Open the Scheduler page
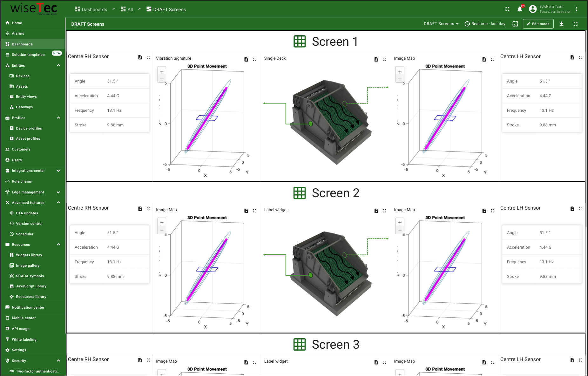588x376 pixels. tap(33, 234)
